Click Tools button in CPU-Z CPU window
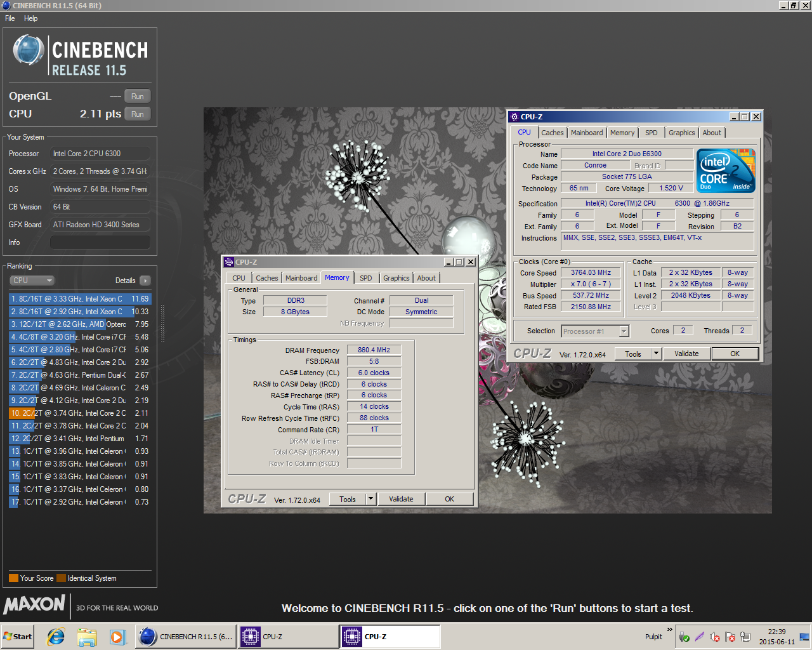Image resolution: width=812 pixels, height=650 pixels. coord(633,354)
